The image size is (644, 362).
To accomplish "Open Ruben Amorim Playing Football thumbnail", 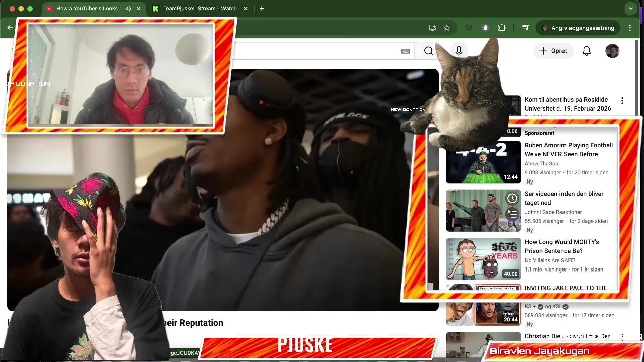I will 484,162.
